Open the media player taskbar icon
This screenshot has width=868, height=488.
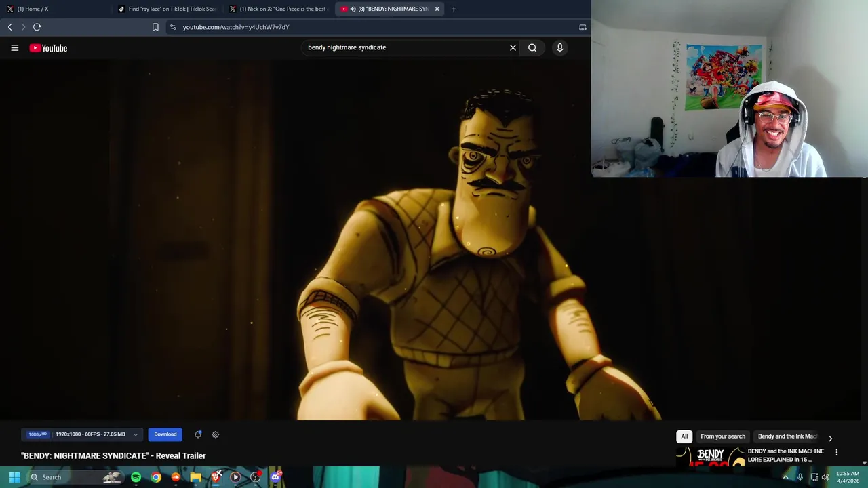click(x=235, y=477)
